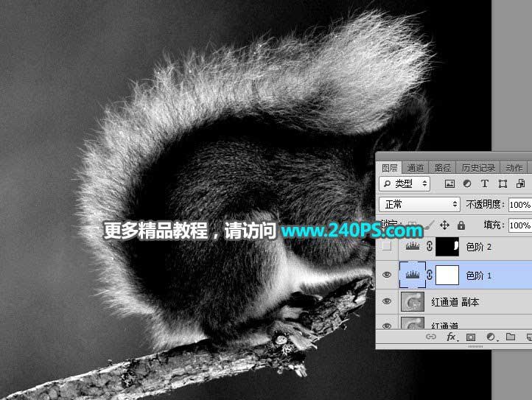The height and width of the screenshot is (400, 532).
Task: Filter for pixel layers icon
Action: 449,184
